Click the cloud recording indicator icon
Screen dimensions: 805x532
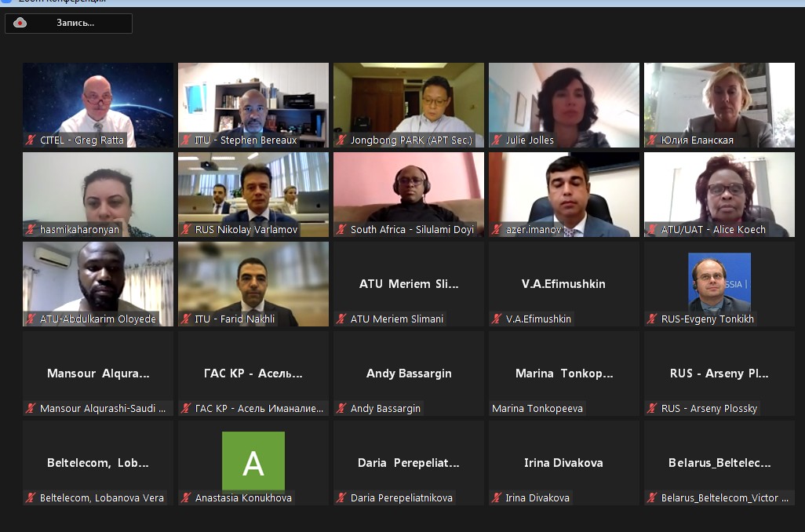click(x=20, y=23)
